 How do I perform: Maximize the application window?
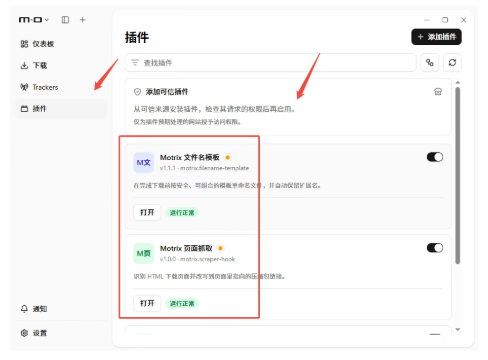click(445, 20)
